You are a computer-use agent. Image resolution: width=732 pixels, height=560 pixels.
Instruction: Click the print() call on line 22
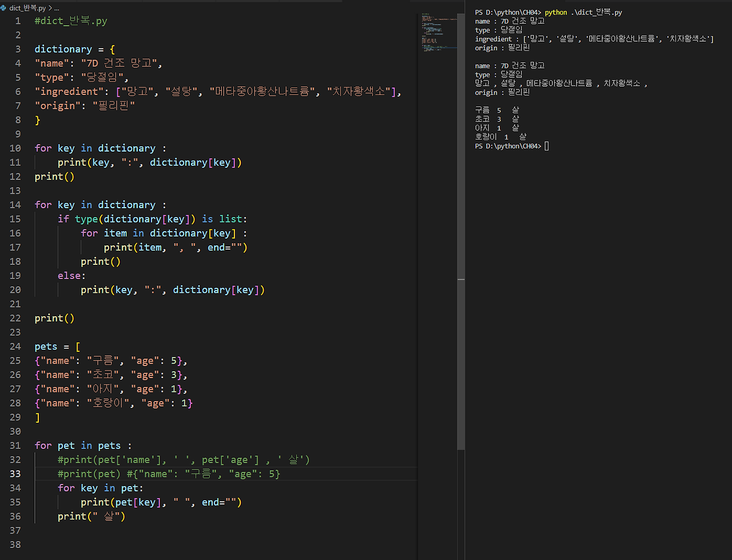click(54, 318)
